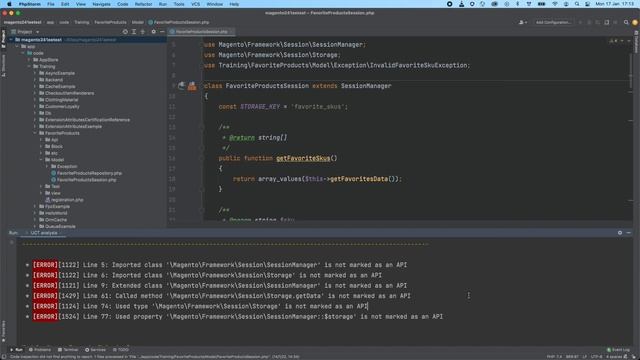Click the Search Everywhere magnifier in the PhpStorm toolbar
The image size is (640, 360).
(x=626, y=22)
